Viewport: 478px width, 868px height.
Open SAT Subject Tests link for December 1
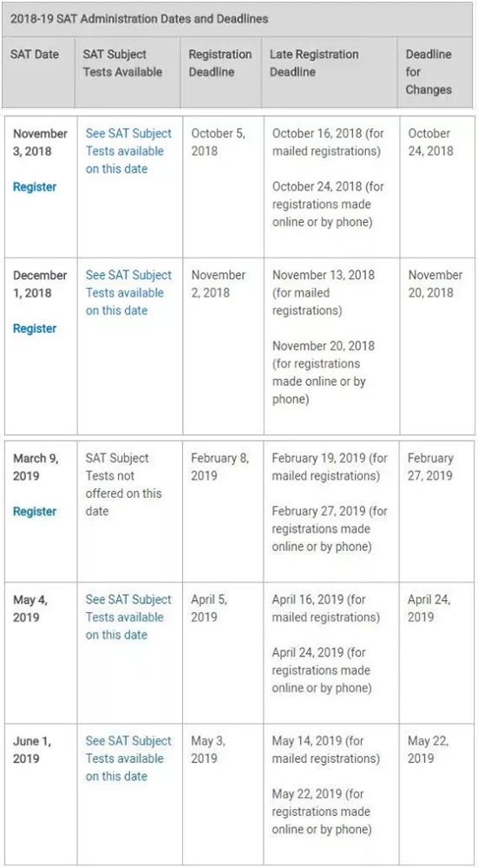[128, 293]
